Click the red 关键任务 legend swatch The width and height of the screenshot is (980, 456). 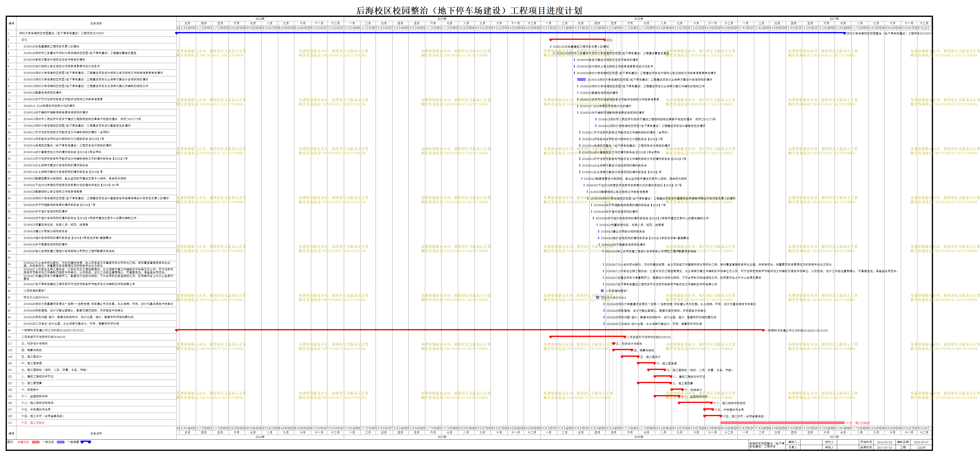[36, 442]
